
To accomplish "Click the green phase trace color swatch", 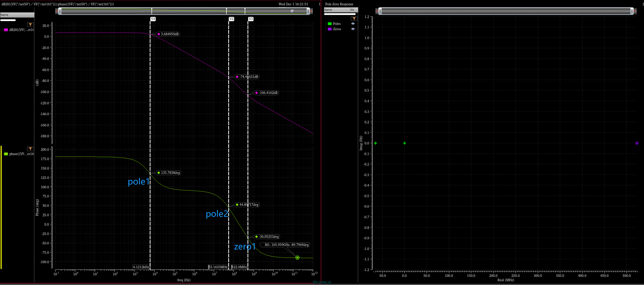I will [x=6, y=154].
